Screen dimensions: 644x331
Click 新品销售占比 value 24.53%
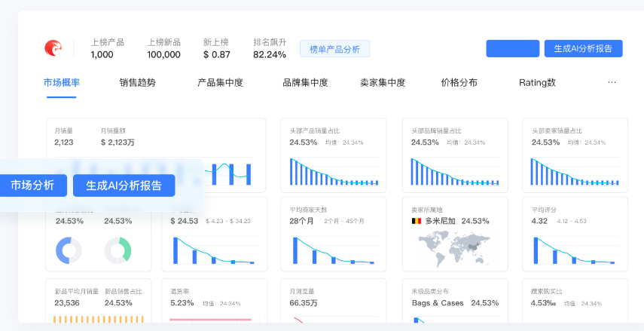click(118, 303)
